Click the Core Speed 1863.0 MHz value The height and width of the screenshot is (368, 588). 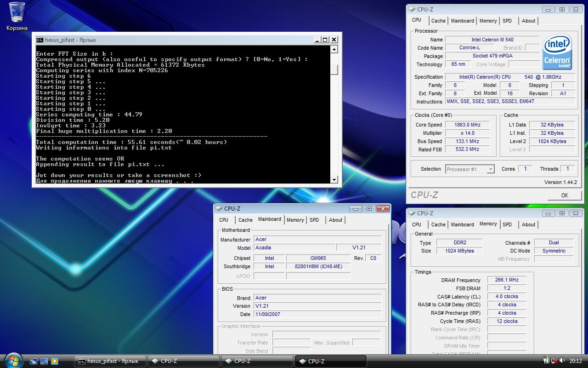[x=468, y=125]
